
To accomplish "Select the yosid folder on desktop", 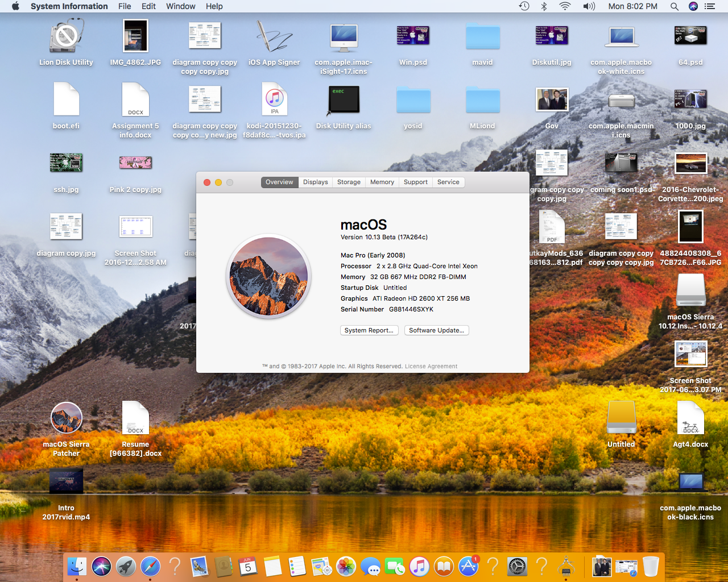I will 413,100.
